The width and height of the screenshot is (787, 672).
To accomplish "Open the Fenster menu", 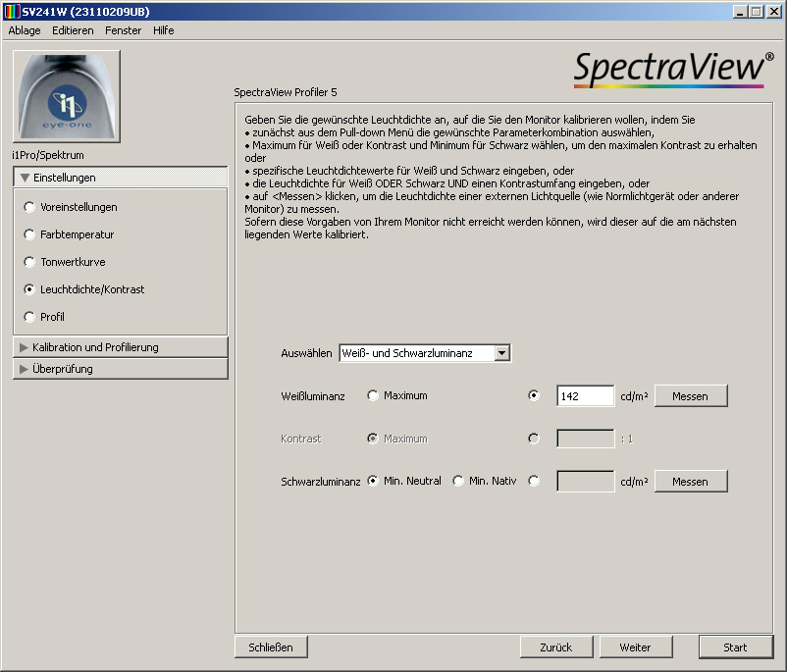I will click(x=123, y=30).
